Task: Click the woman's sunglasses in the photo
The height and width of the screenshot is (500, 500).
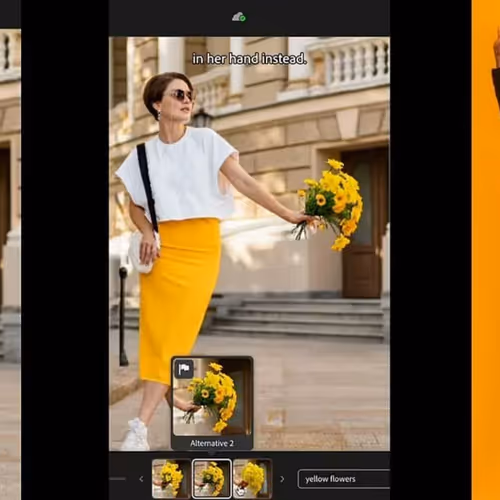Action: [x=182, y=95]
